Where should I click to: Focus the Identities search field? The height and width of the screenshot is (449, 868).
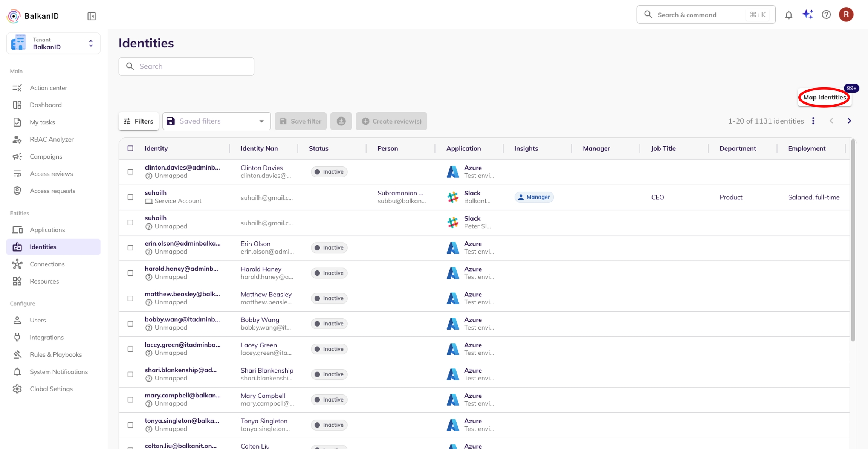point(186,66)
